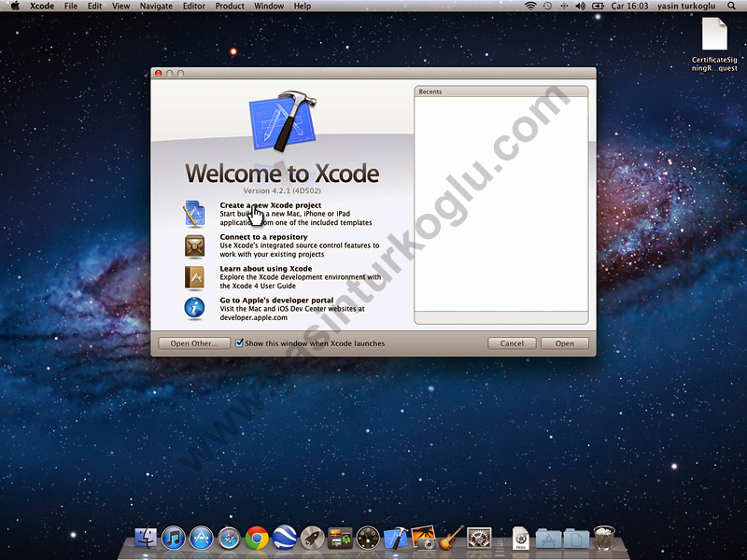Choose 'Learn about using Xcode' heading

266,269
